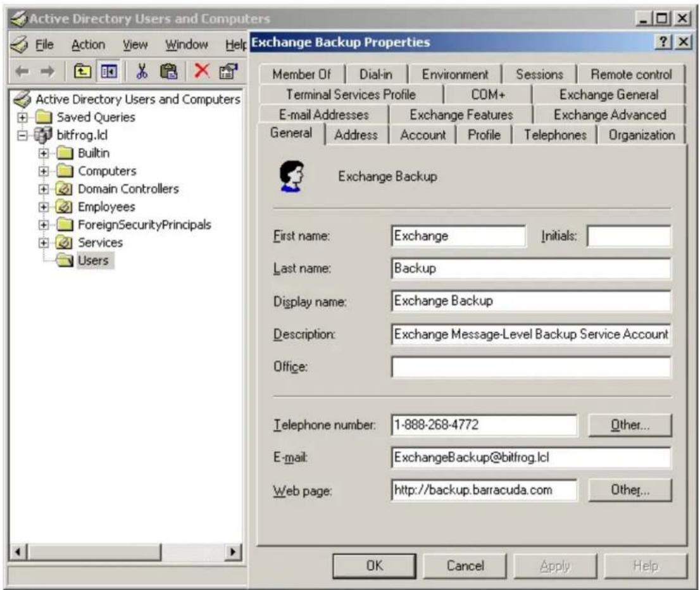Click the Up one level folder icon
700x590 pixels.
tap(82, 71)
